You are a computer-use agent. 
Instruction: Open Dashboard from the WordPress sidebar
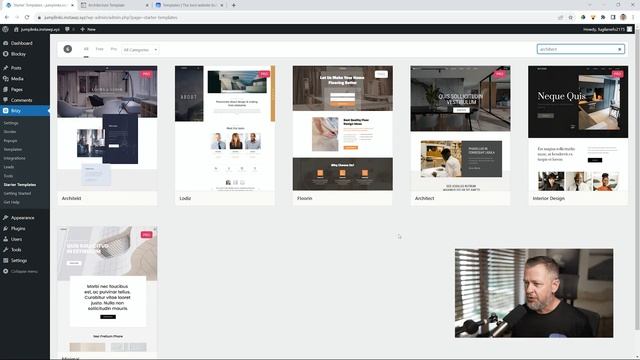point(22,43)
